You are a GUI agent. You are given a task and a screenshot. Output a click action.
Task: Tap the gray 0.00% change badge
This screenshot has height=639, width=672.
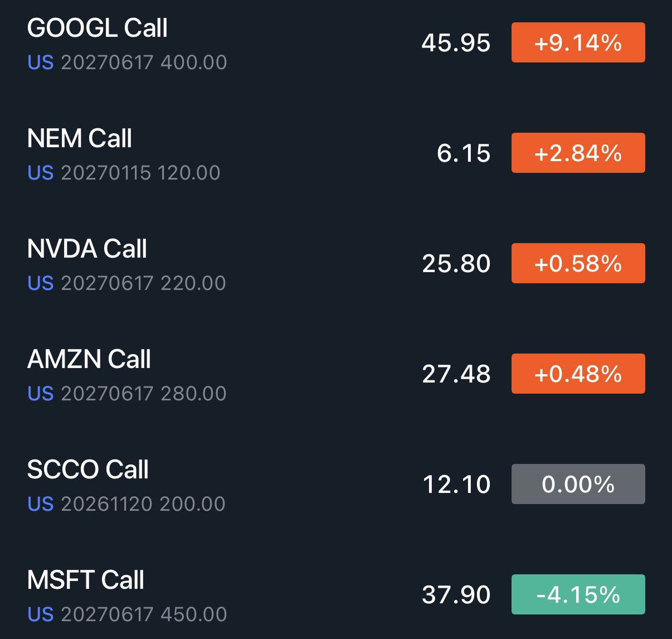click(x=578, y=484)
